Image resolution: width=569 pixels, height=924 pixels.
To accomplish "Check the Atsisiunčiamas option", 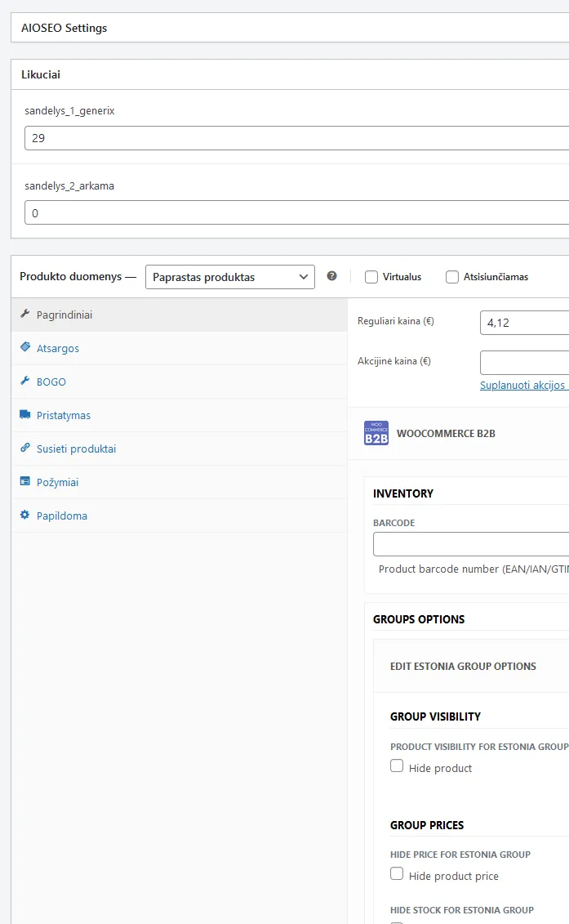I will point(452,277).
